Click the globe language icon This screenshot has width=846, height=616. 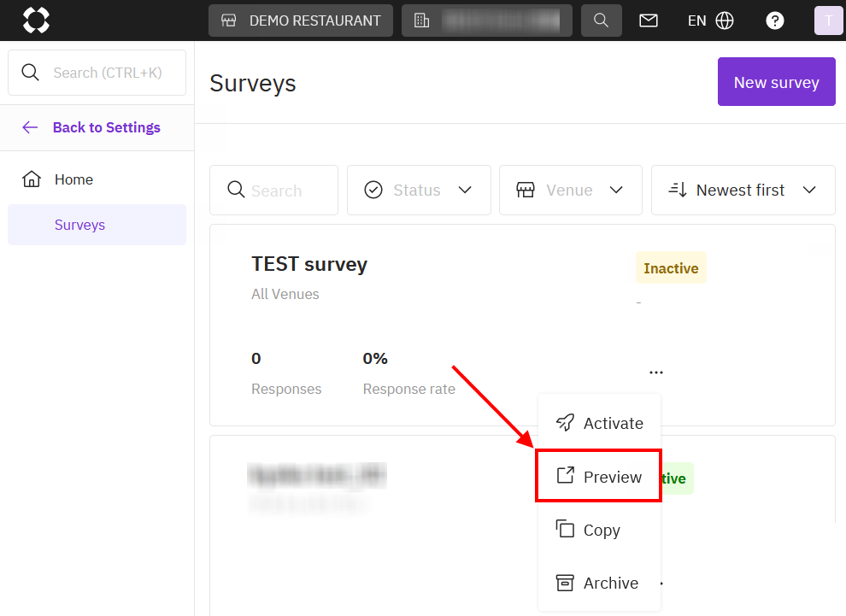[725, 21]
